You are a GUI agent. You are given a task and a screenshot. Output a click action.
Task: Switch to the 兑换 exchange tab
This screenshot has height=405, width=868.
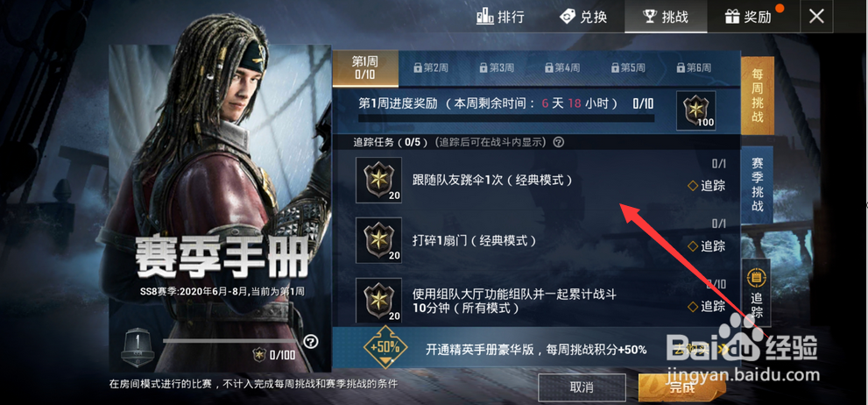coord(583,17)
